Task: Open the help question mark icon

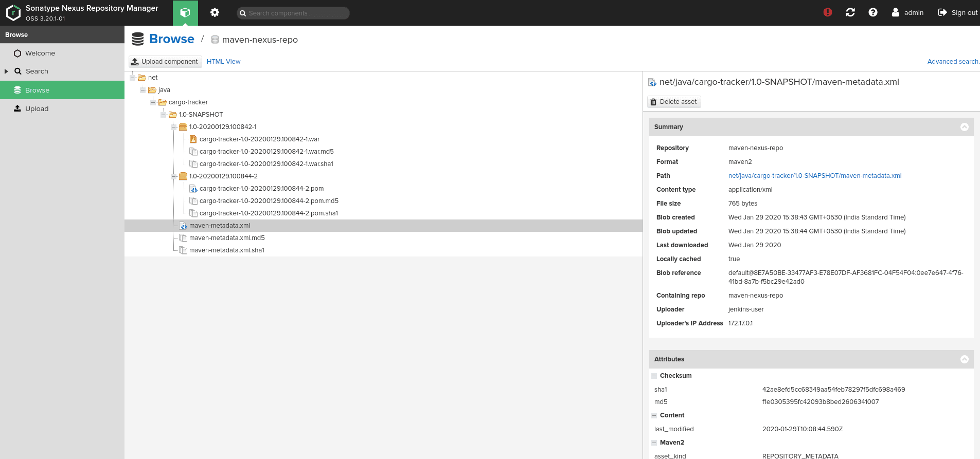Action: click(872, 12)
